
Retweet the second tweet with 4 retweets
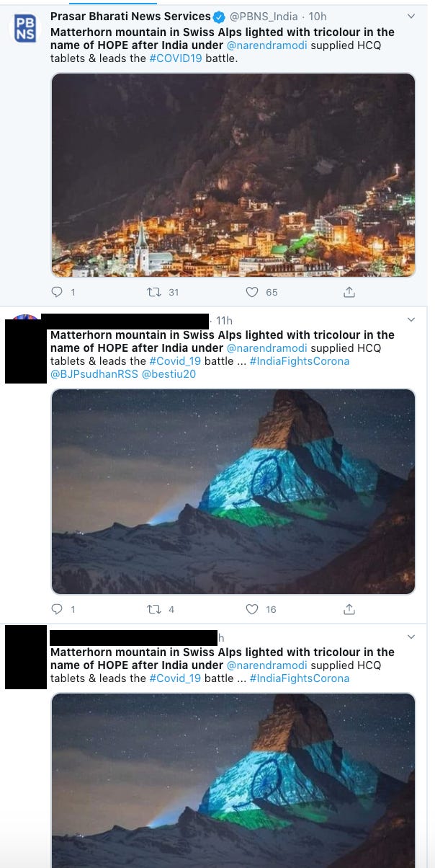coord(153,609)
